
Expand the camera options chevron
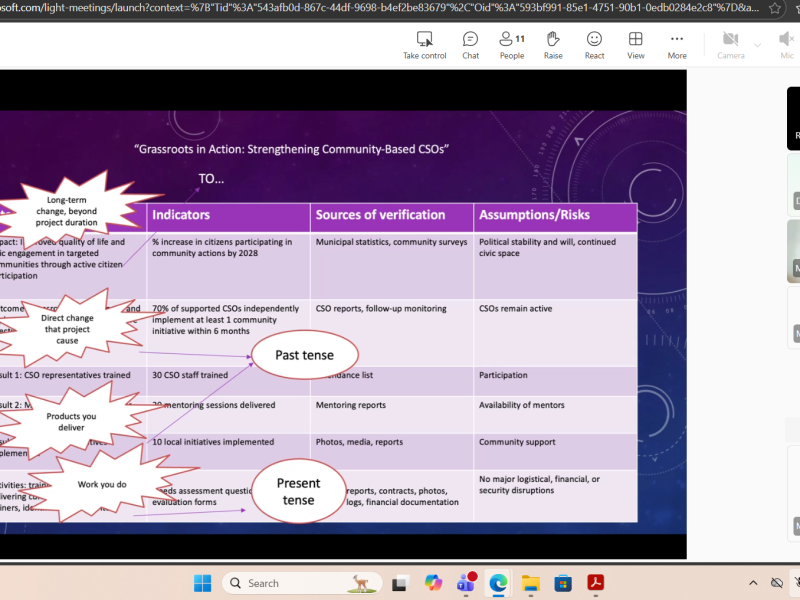coord(757,44)
